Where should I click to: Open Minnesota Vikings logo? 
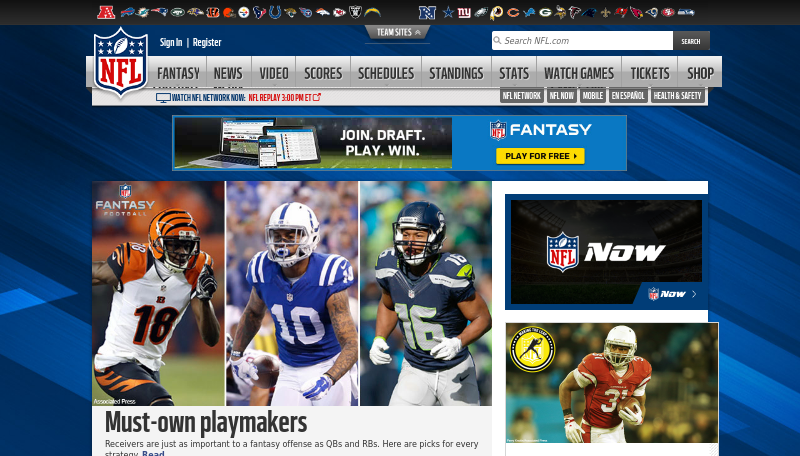coord(561,12)
